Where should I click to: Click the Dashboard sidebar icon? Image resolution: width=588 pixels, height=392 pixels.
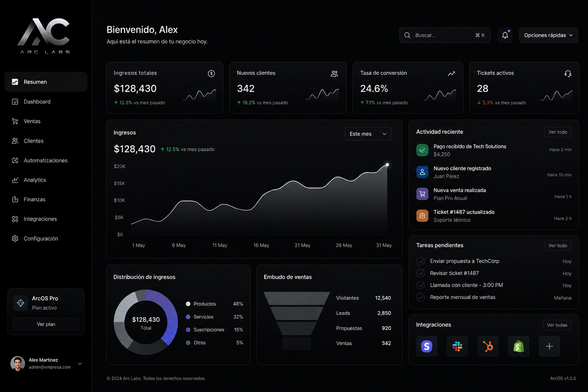(x=15, y=101)
